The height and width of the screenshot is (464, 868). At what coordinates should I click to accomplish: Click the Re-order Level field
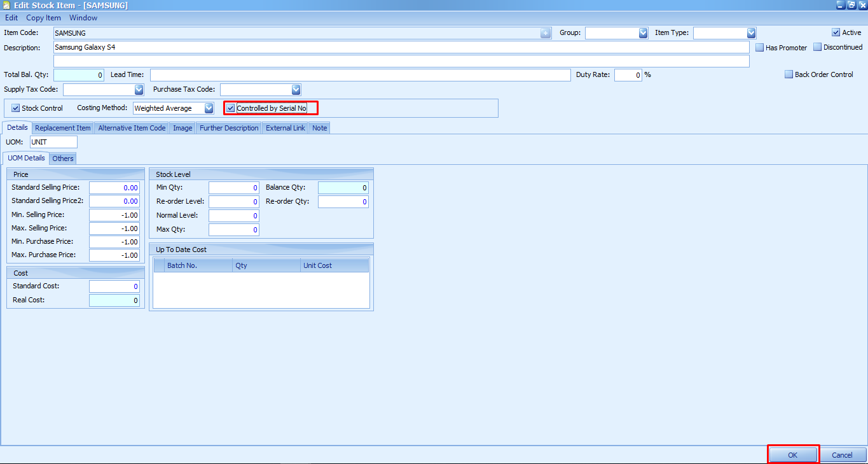click(x=234, y=202)
